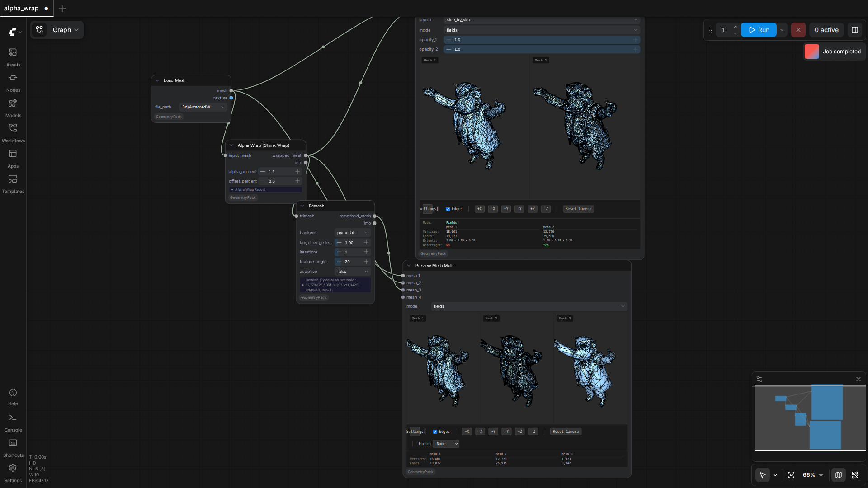This screenshot has width=868, height=488.
Task: Set +X view in upper mesh preview
Action: (480, 209)
